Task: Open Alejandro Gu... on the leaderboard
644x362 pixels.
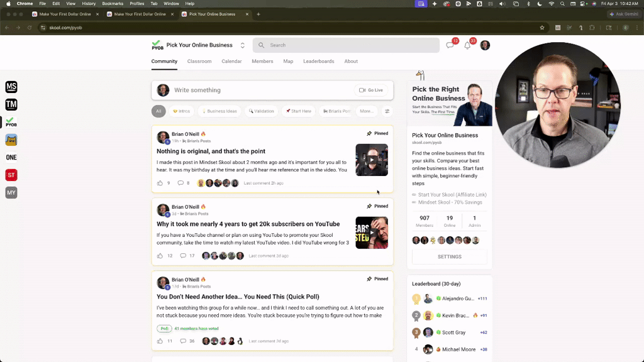Action: tap(458, 299)
